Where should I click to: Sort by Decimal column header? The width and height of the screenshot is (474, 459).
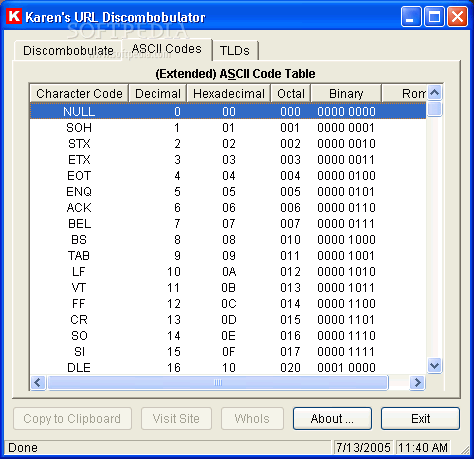[x=158, y=94]
